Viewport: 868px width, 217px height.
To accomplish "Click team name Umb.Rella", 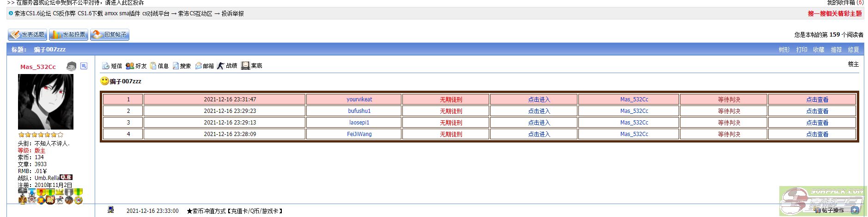I will 47,178.
